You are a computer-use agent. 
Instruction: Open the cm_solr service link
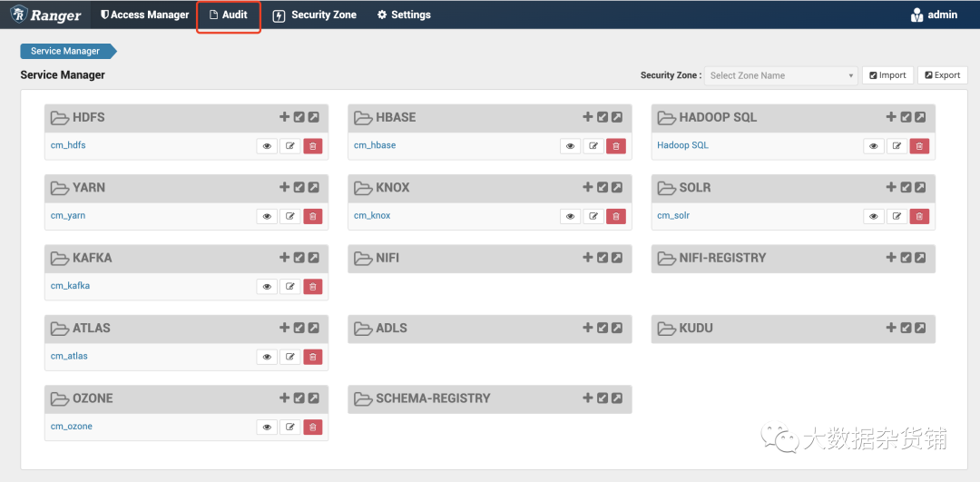click(673, 216)
